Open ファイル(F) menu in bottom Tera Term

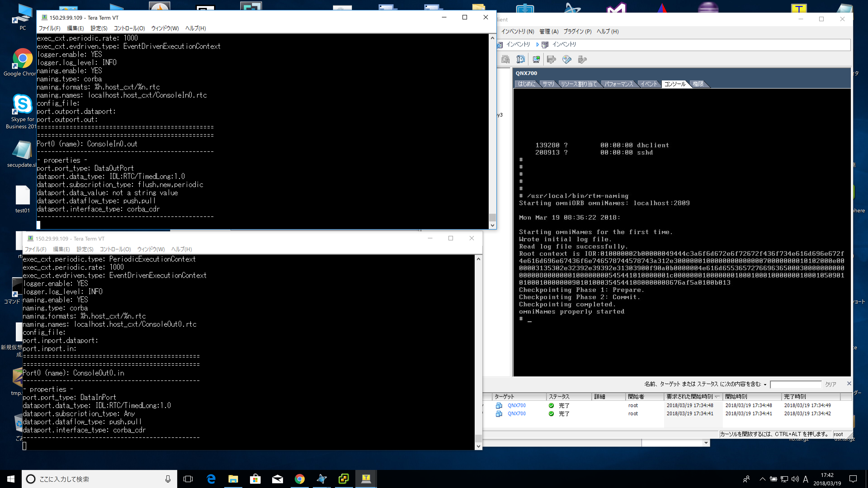coord(35,249)
